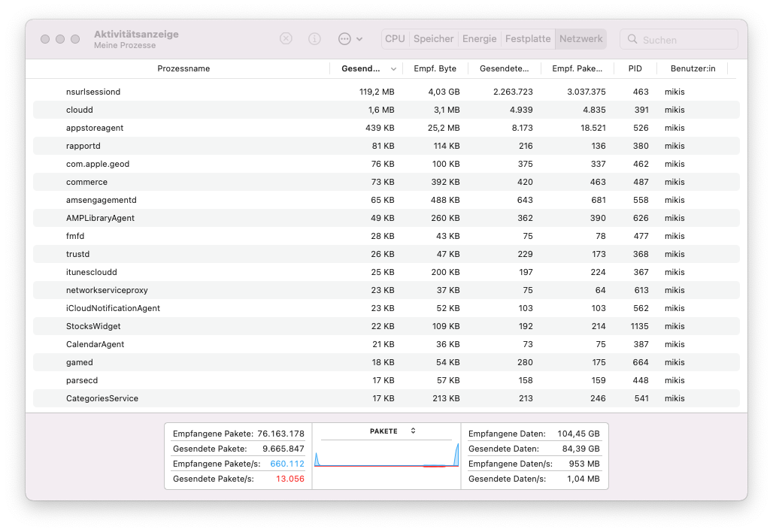Click the Gesendete Daten 84,39 GB value
This screenshot has height=532, width=773.
(x=581, y=449)
